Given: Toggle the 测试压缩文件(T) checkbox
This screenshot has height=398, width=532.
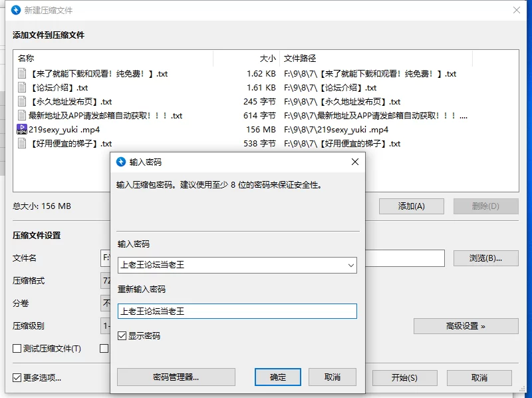Looking at the screenshot, I should point(17,349).
